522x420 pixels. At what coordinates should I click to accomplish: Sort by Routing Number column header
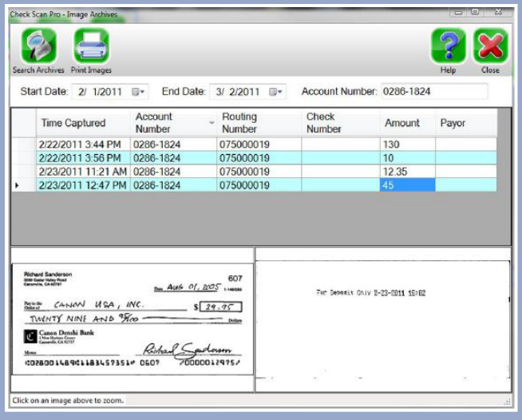239,123
